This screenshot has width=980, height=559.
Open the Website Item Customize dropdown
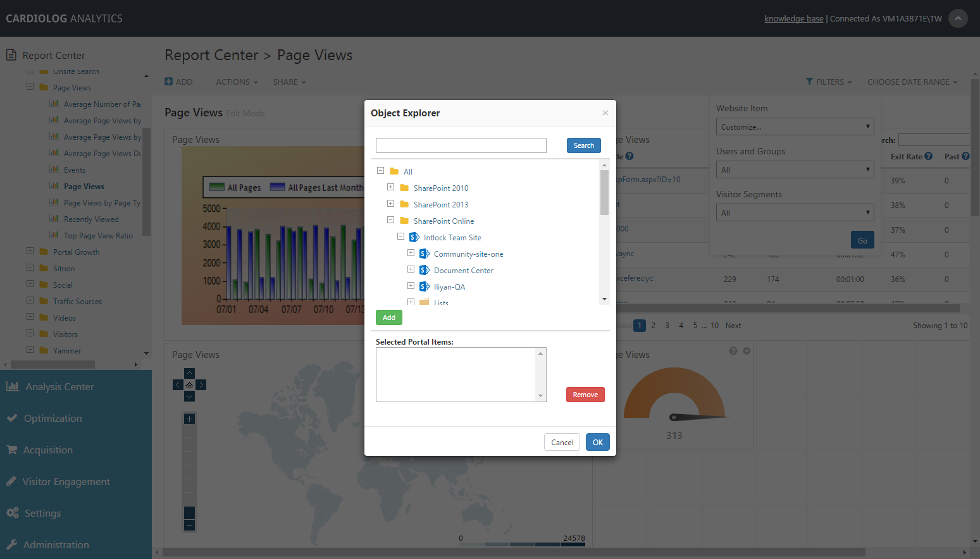coord(795,126)
